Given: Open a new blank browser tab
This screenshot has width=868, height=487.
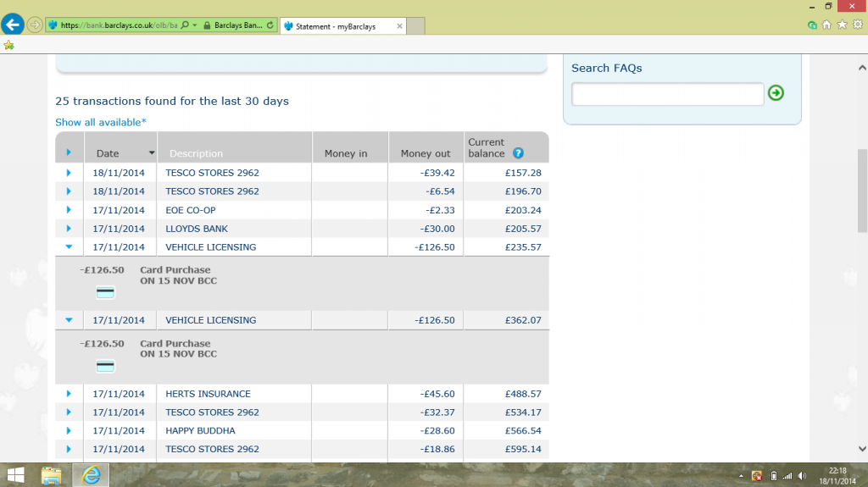Looking at the screenshot, I should tap(415, 26).
